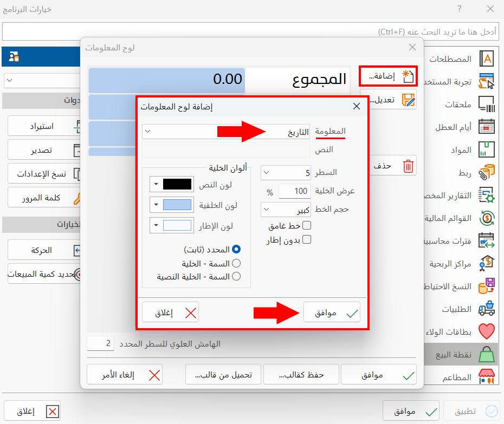Click موافق in the add dialog
Image resolution: width=504 pixels, height=424 pixels.
[332, 311]
